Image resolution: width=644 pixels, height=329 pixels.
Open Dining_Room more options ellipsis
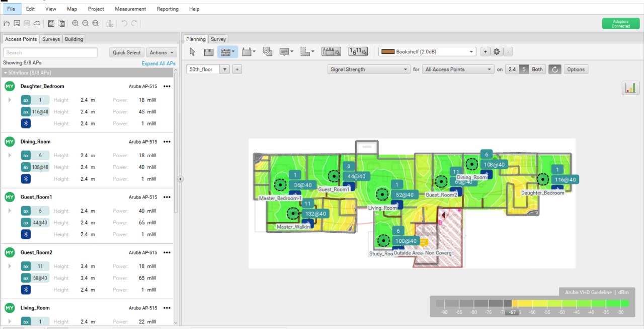click(167, 142)
